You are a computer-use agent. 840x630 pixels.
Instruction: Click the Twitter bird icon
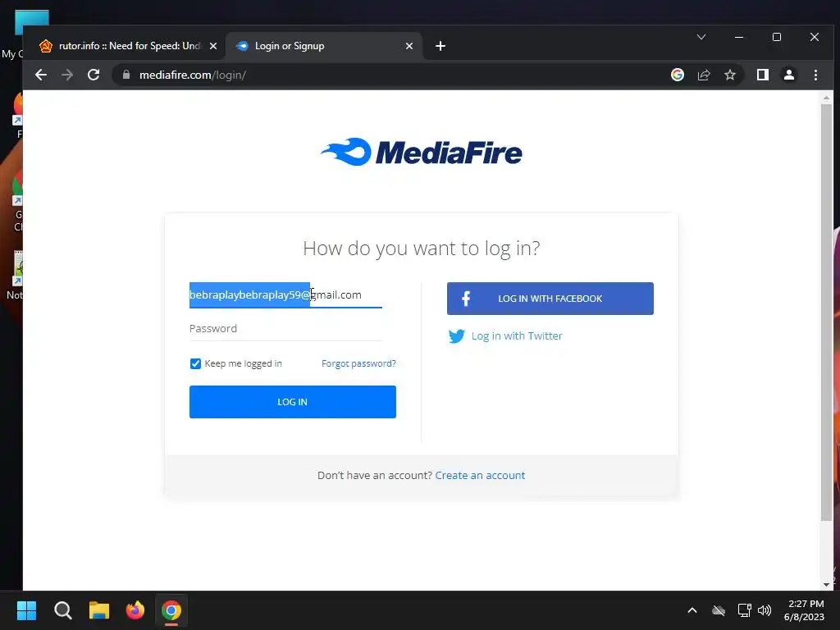456,336
